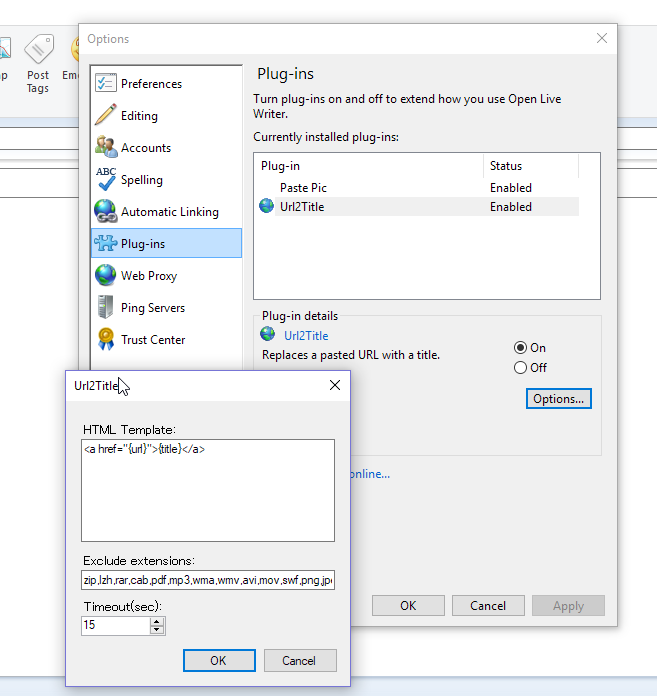Click the Accounts people icon
This screenshot has height=696, width=657.
click(106, 148)
